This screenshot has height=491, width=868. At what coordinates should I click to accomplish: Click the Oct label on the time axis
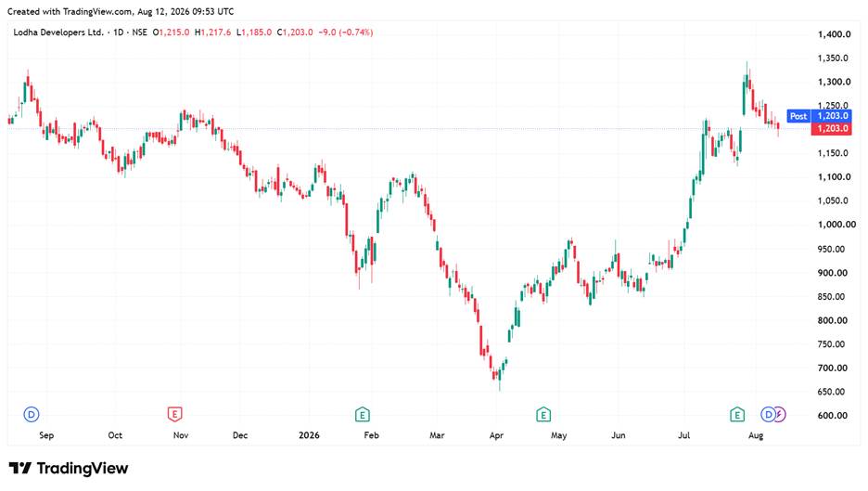click(115, 435)
